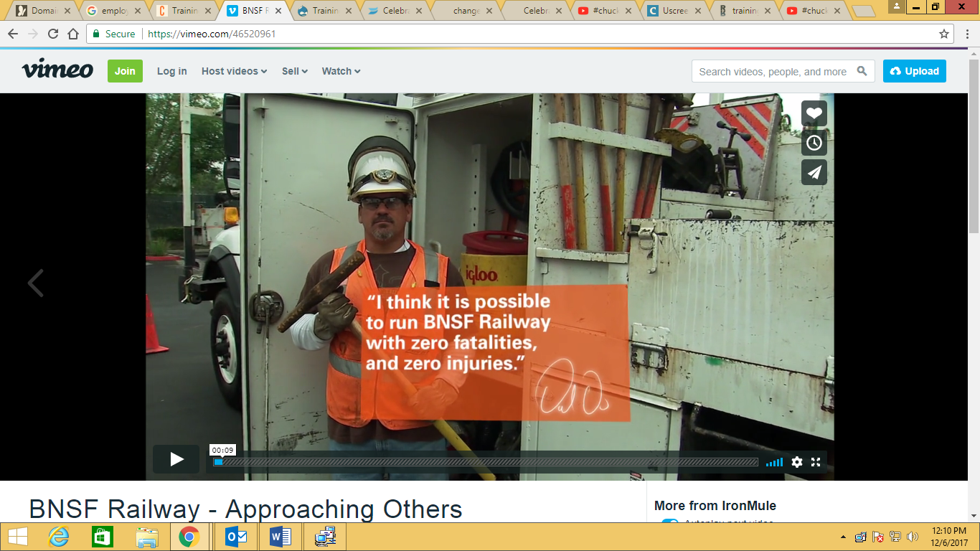This screenshot has width=980, height=551.
Task: Open remote desktop taskbar icon
Action: pyautogui.click(x=324, y=537)
